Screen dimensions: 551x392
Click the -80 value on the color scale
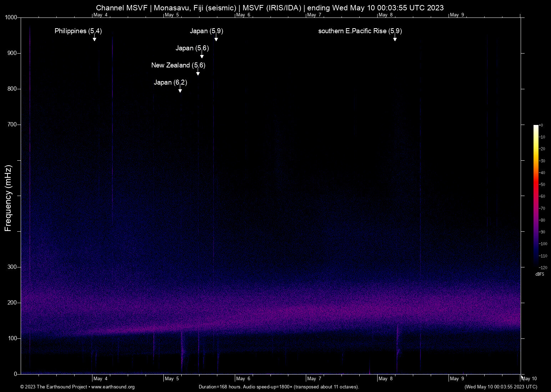(542, 220)
